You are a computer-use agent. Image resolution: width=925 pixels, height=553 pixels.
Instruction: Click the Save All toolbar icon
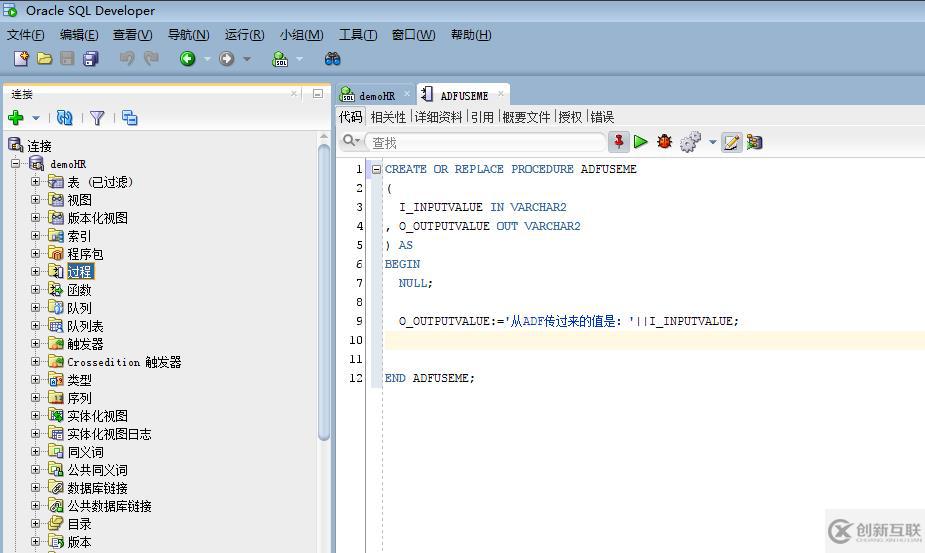[91, 58]
